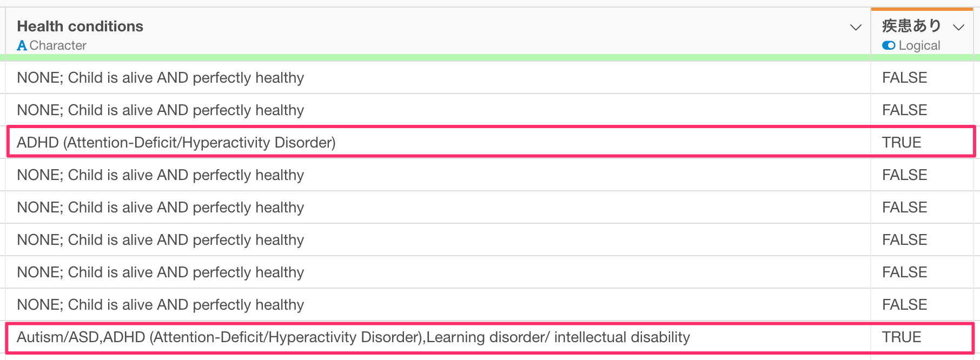980x360 pixels.
Task: Open the Health conditions column dropdown arrow
Action: point(856,27)
